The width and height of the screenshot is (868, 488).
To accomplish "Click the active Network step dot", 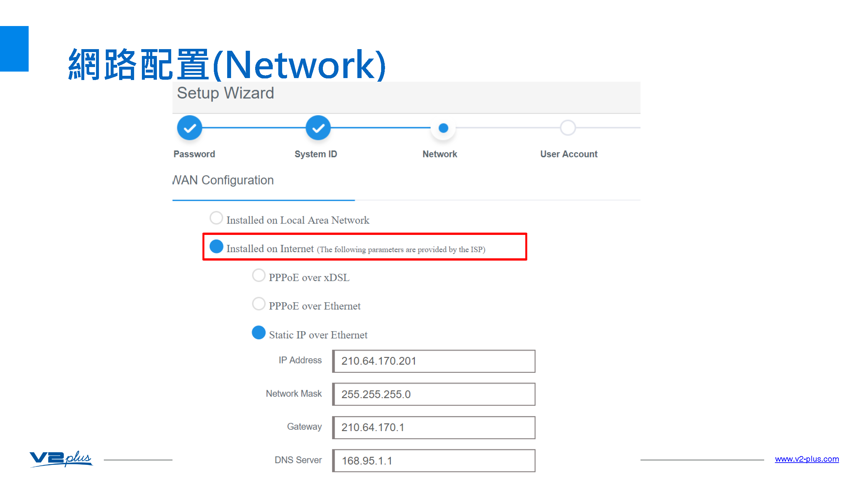I will point(443,128).
